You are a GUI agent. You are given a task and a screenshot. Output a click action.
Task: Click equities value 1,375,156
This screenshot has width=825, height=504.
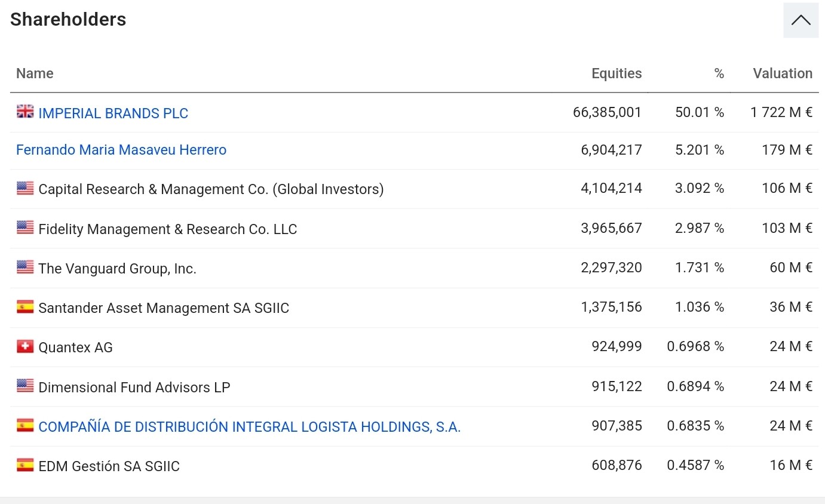[611, 307]
